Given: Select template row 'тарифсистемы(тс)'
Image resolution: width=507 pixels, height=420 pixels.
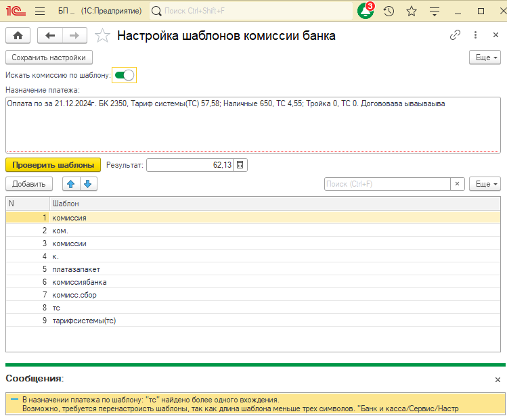Looking at the screenshot, I should pyautogui.click(x=253, y=321).
